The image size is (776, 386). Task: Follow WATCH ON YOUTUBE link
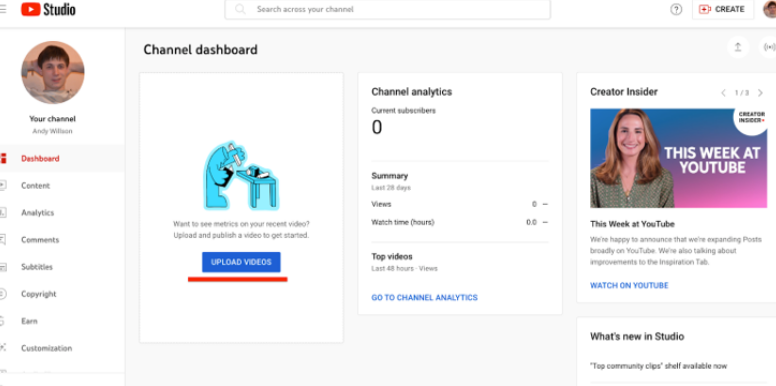[x=629, y=286]
